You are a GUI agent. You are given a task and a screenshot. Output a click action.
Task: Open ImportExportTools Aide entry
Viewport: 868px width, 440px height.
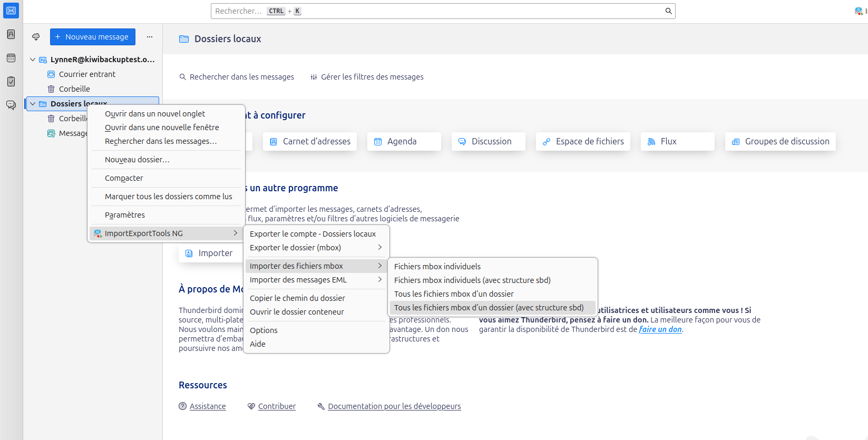[316, 344]
